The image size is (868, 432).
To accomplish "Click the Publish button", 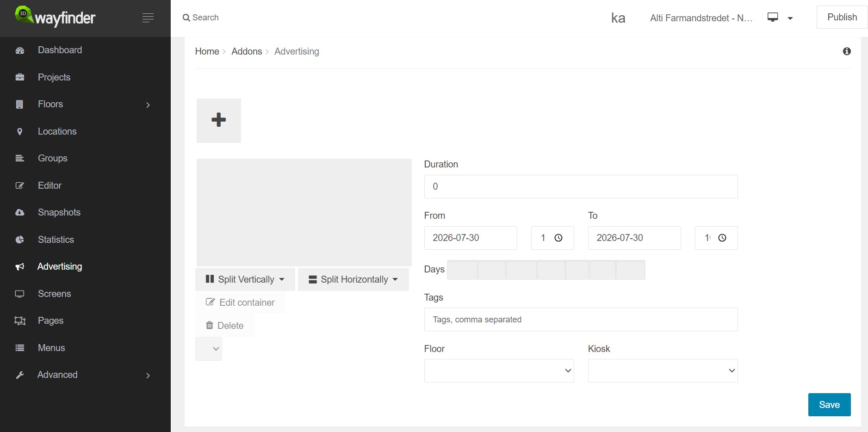I will [x=842, y=17].
